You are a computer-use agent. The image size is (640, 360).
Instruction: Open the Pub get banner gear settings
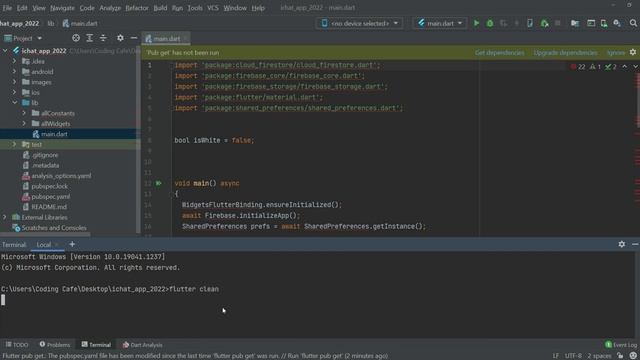click(633, 52)
